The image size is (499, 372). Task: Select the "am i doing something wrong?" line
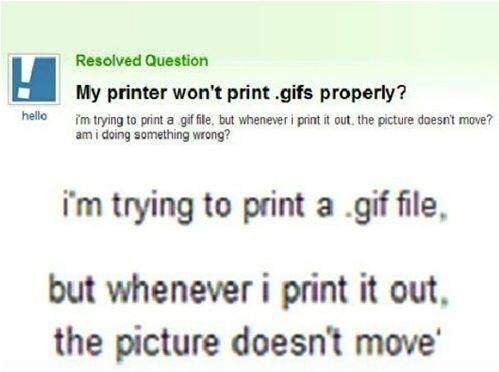coord(153,135)
